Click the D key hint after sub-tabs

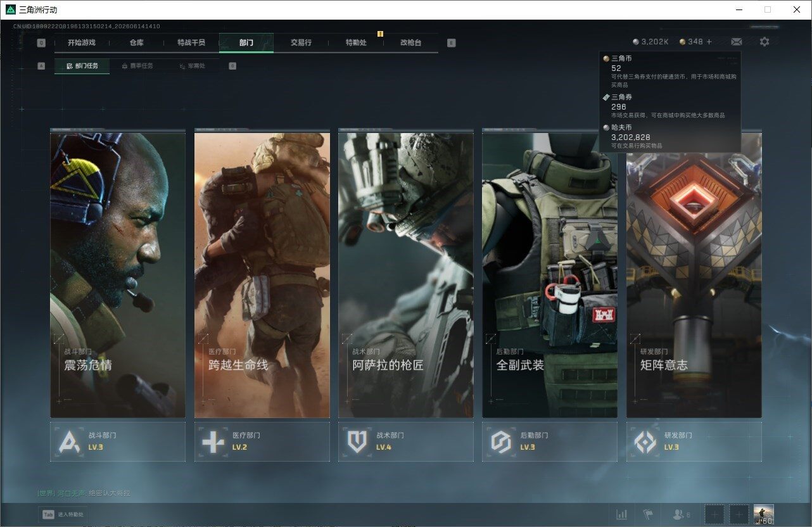click(232, 66)
